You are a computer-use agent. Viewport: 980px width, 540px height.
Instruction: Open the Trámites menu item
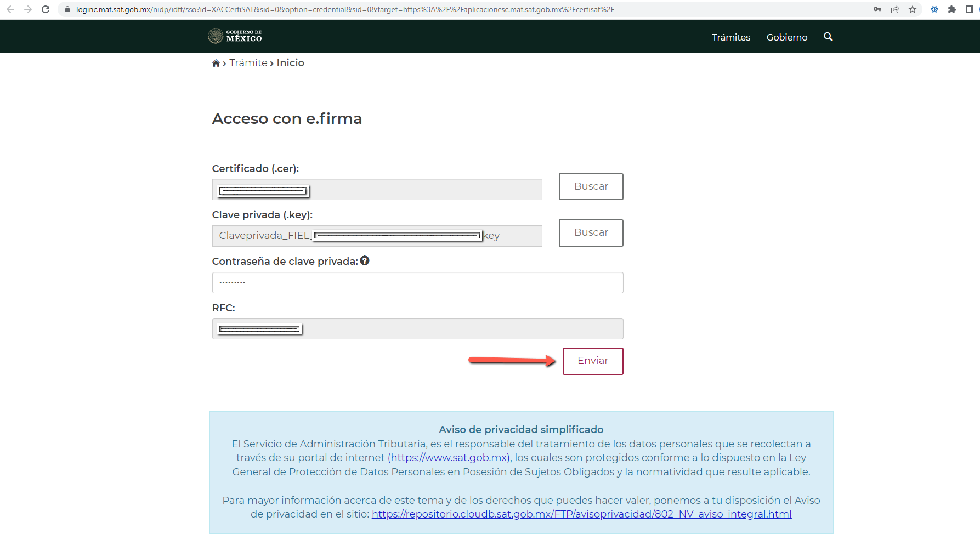click(730, 37)
